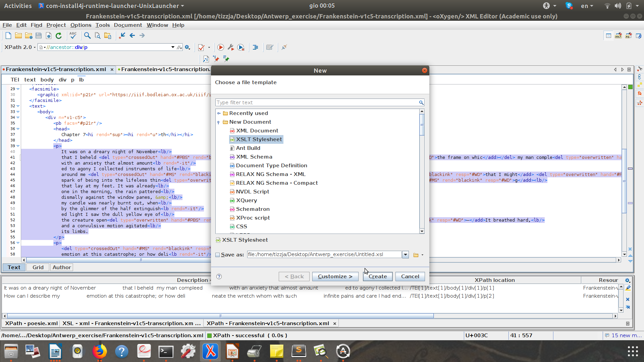Select the 'It was on a dreary night' result row
The width and height of the screenshot is (644, 362).
[310, 288]
